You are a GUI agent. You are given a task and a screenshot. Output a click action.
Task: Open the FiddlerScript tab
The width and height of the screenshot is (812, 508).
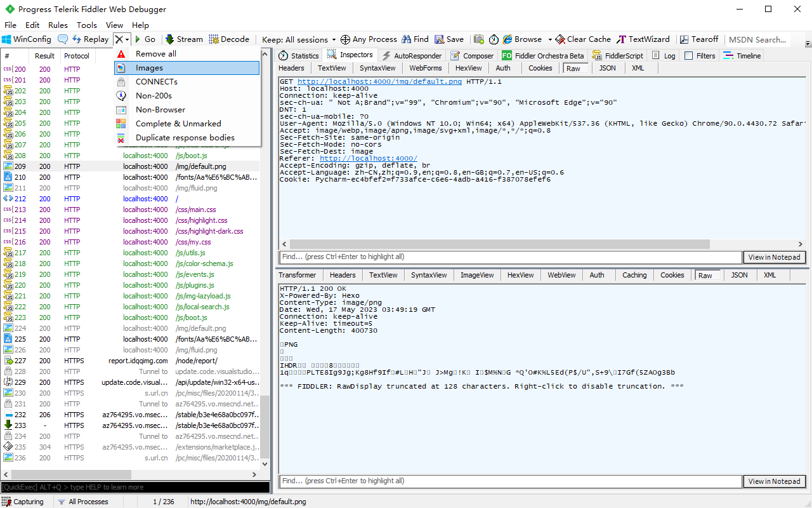click(x=617, y=56)
